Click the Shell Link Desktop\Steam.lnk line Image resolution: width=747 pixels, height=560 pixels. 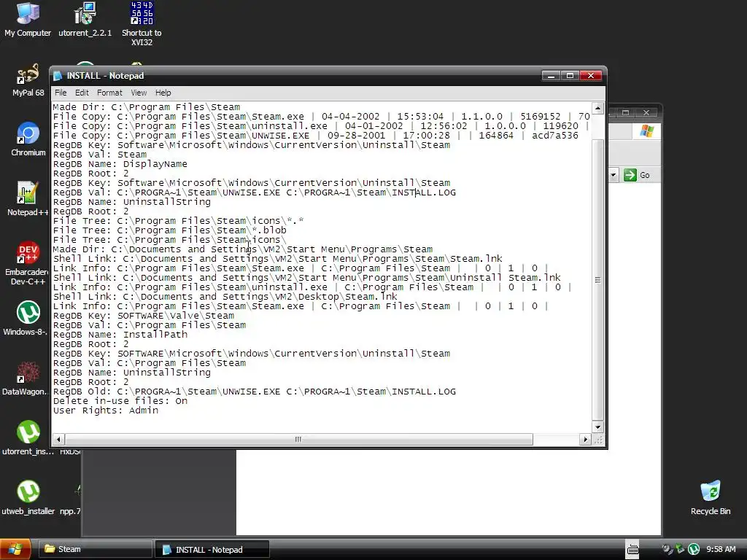(x=225, y=296)
